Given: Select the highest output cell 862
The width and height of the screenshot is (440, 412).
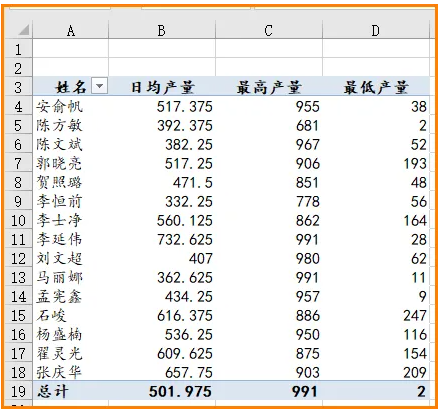Looking at the screenshot, I should click(269, 220).
